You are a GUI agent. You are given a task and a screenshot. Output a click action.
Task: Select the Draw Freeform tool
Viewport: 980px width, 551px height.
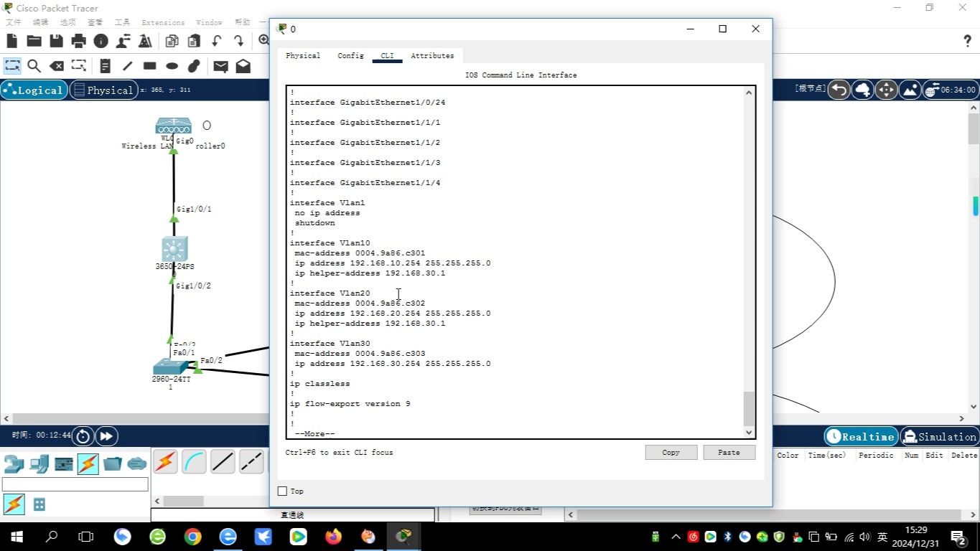click(194, 66)
